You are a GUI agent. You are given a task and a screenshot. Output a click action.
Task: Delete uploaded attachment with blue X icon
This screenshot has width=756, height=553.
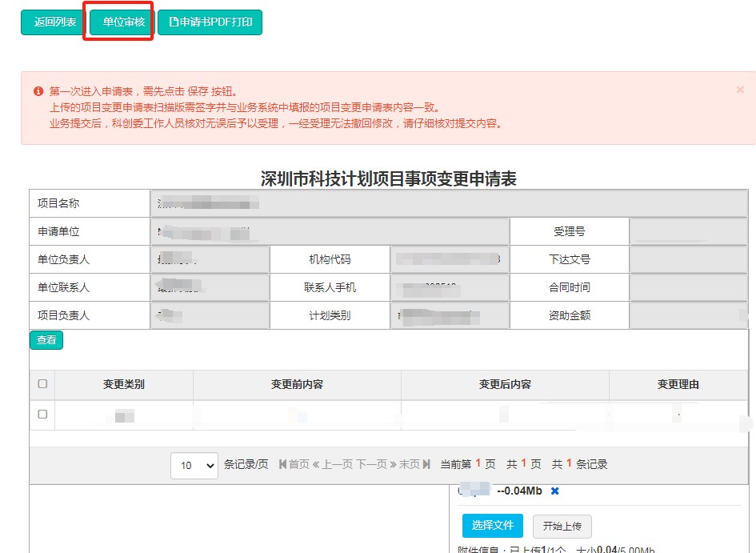click(555, 491)
